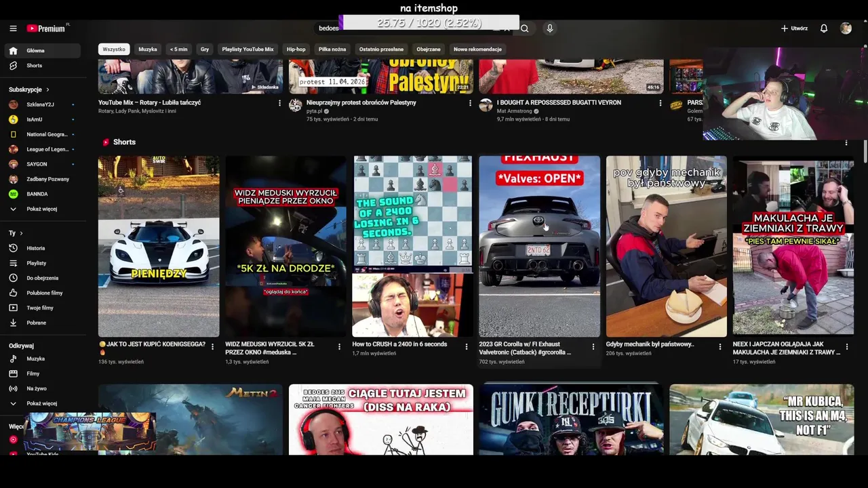Image resolution: width=868 pixels, height=488 pixels.
Task: Play the chess 2400 losing short
Action: coord(412,246)
